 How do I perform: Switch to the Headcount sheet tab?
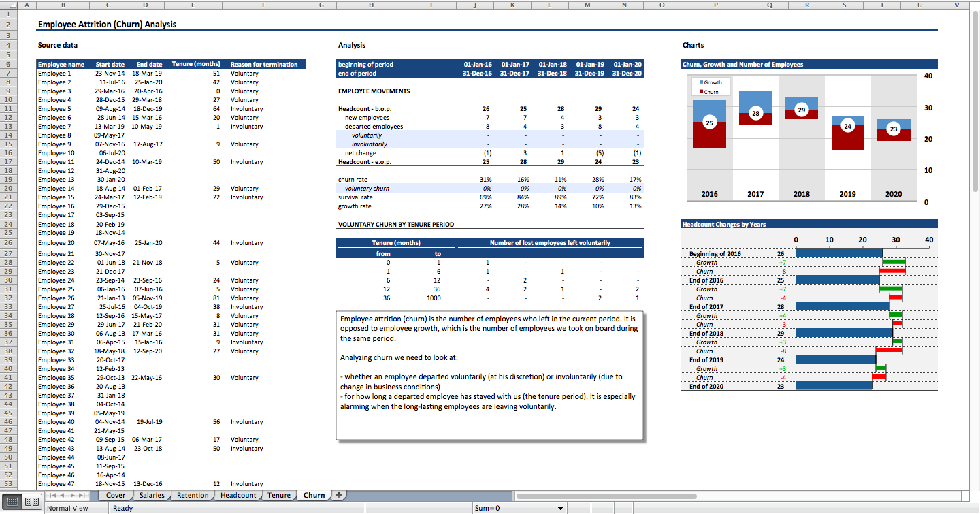coord(238,496)
